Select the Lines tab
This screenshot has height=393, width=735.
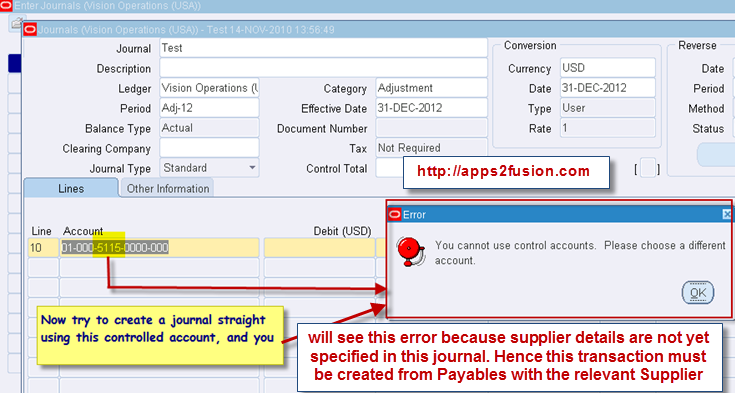(71, 189)
